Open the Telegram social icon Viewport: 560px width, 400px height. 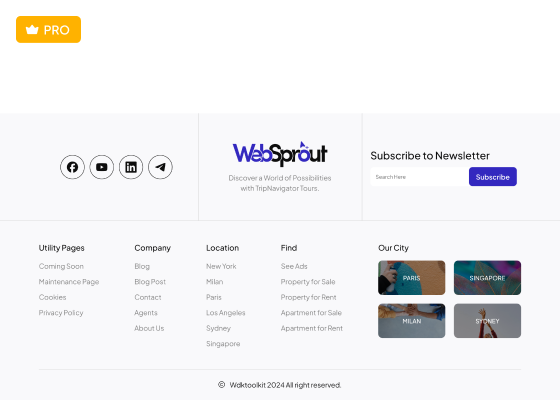(x=160, y=167)
